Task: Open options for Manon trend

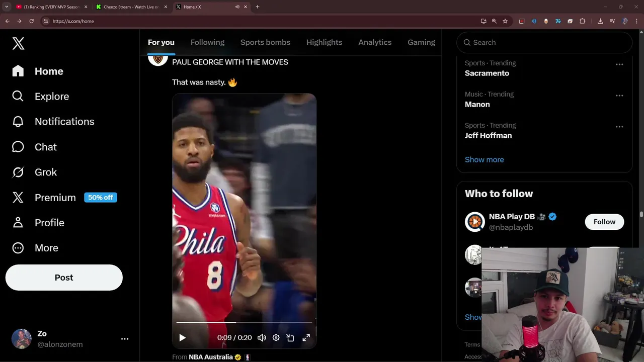Action: click(619, 96)
